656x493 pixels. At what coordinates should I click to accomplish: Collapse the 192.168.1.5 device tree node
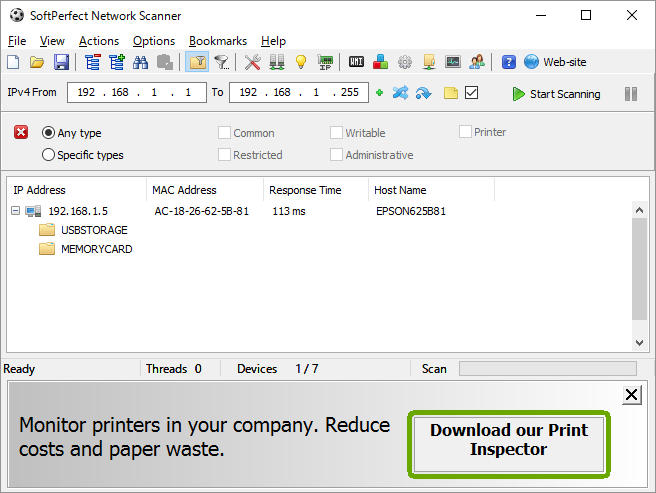[15, 211]
